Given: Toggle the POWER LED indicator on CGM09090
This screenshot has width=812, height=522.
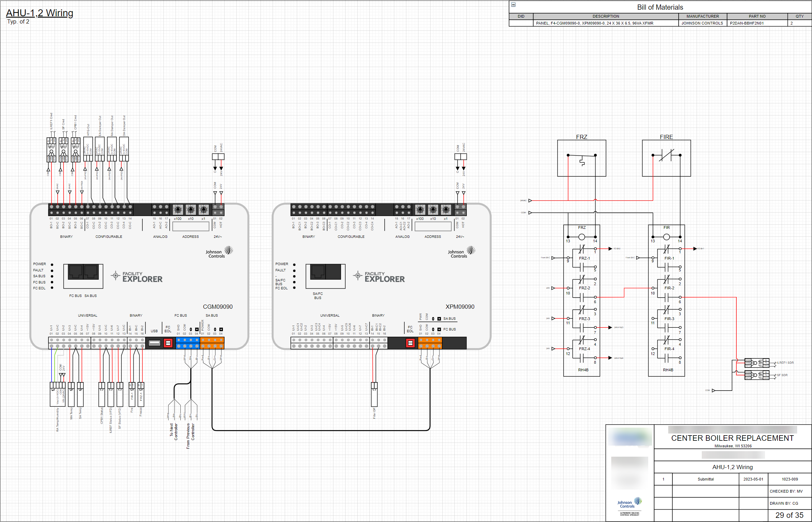Looking at the screenshot, I should click(52, 264).
